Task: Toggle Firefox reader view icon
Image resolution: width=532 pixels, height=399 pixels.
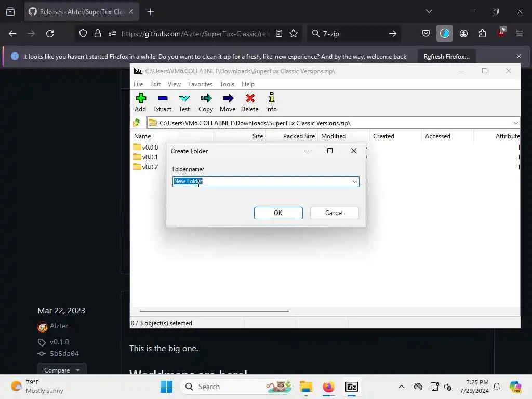Action: 279,34
